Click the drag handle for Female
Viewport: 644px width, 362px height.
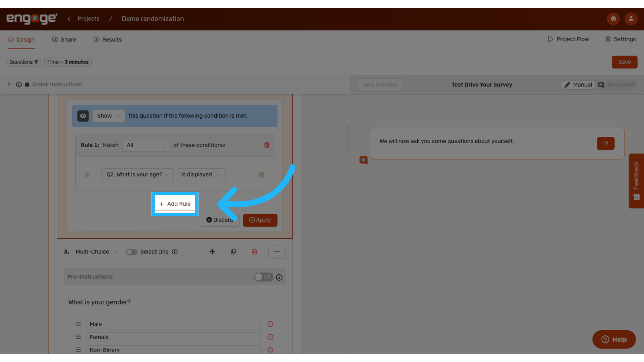(78, 337)
